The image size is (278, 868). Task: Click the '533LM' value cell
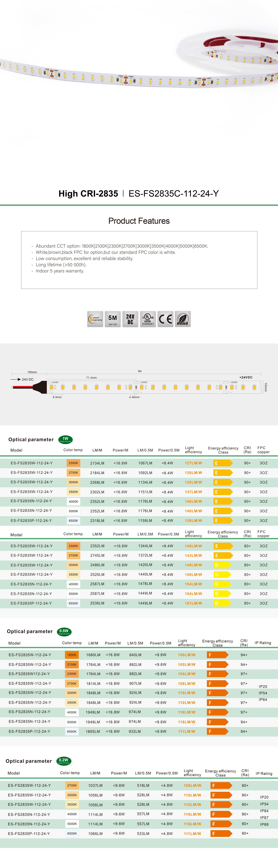(143, 834)
